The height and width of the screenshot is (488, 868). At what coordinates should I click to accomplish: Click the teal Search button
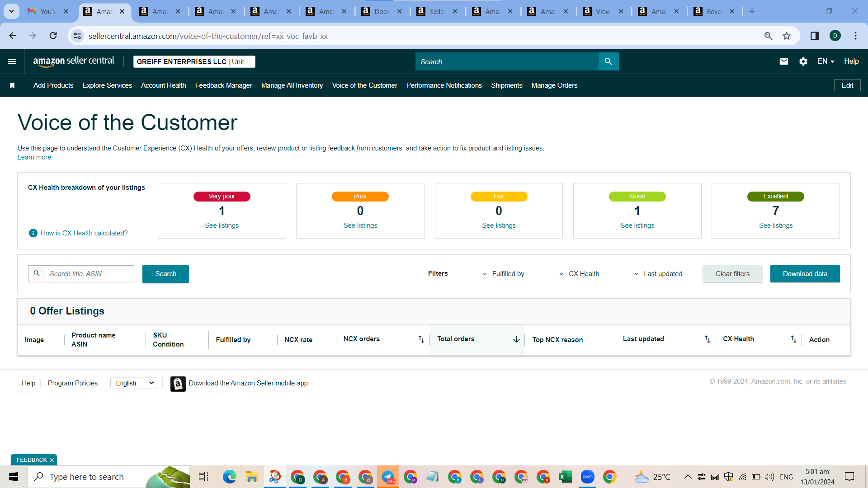(165, 274)
